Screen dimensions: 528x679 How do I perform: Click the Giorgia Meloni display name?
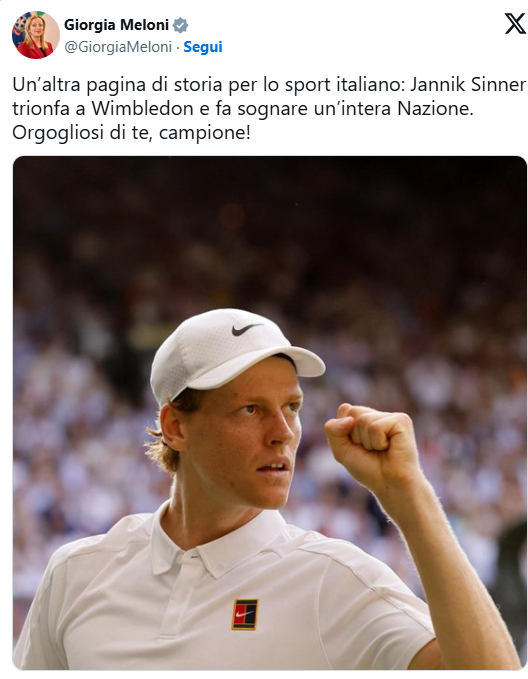click(x=116, y=25)
